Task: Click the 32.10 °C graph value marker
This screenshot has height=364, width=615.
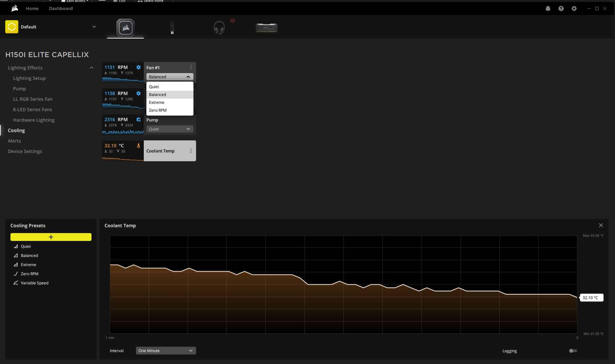Action: [591, 297]
